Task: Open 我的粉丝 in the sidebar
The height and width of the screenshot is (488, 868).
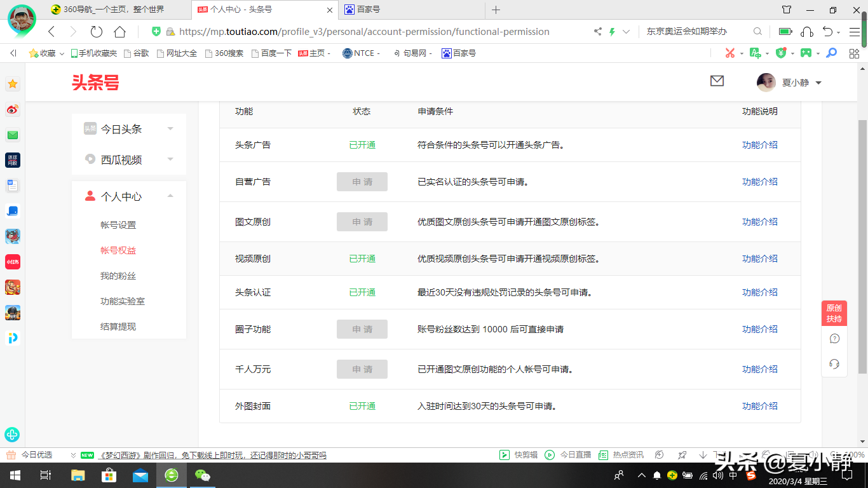Action: (x=118, y=276)
